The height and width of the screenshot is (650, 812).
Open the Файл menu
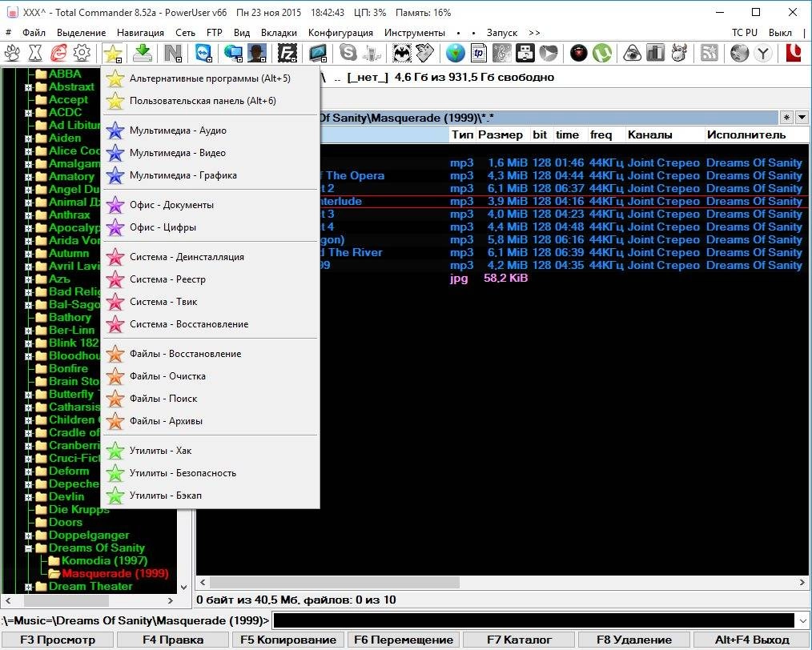pyautogui.click(x=34, y=33)
